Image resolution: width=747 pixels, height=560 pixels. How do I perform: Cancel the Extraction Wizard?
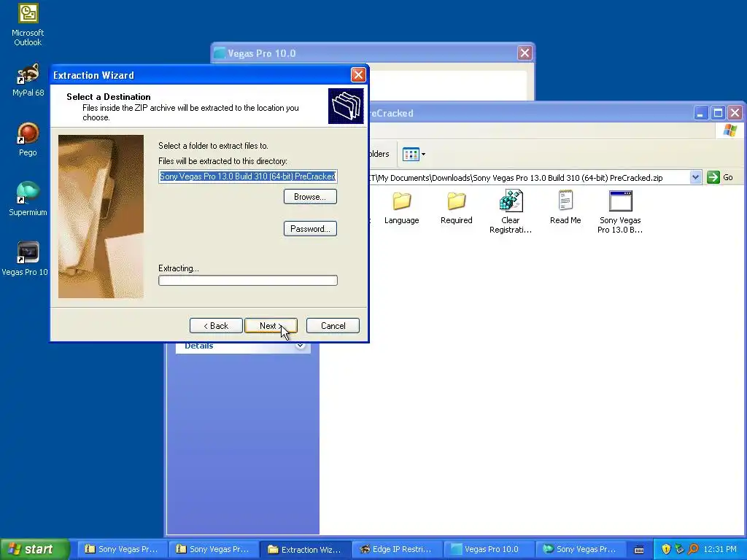click(x=333, y=326)
